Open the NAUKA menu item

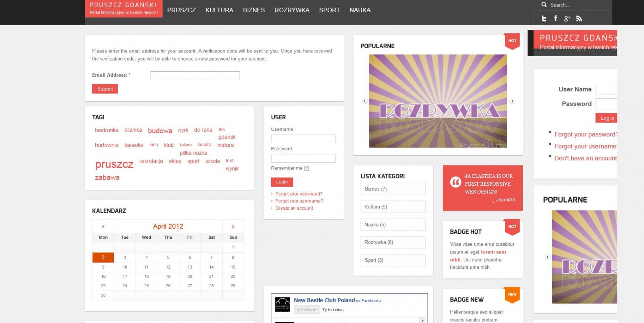[360, 10]
